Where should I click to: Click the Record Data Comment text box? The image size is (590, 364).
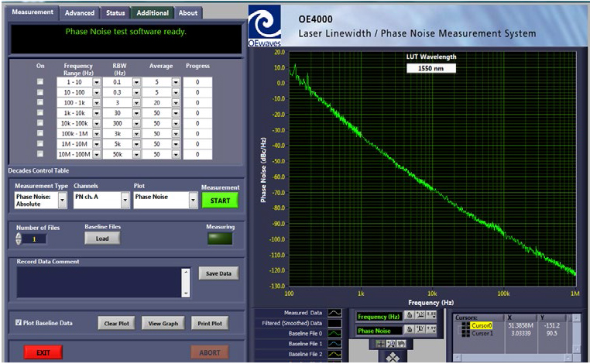point(99,283)
